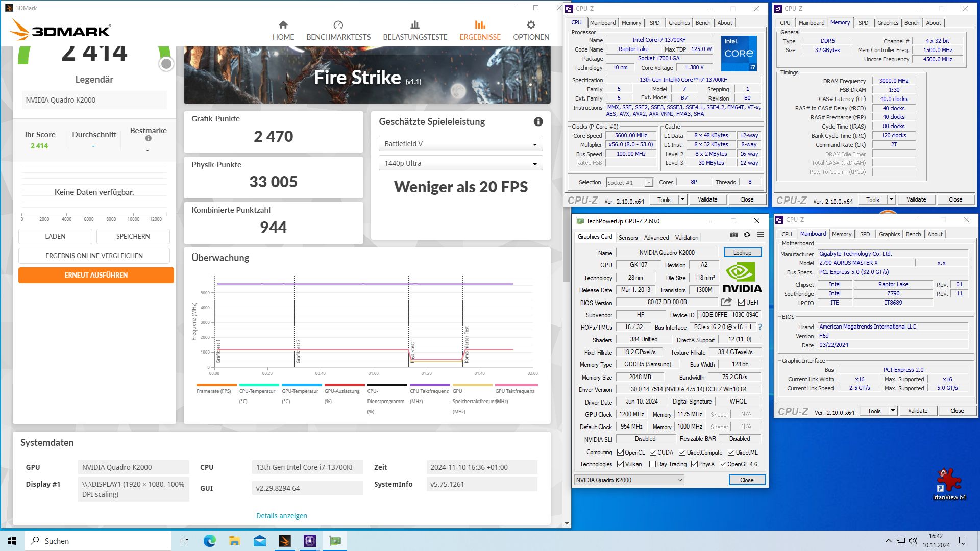The image size is (980, 551).
Task: Open Validation tab in GPU-Z
Action: pyautogui.click(x=687, y=238)
